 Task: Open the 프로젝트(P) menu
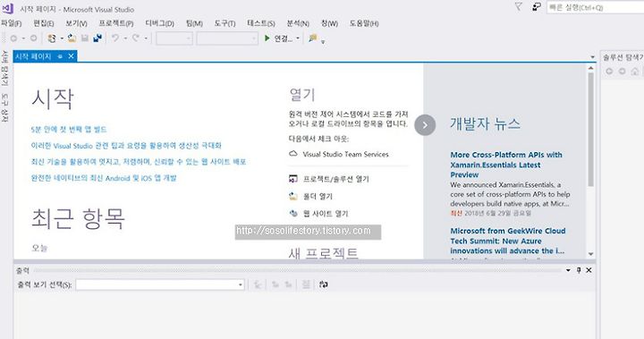[x=115, y=23]
